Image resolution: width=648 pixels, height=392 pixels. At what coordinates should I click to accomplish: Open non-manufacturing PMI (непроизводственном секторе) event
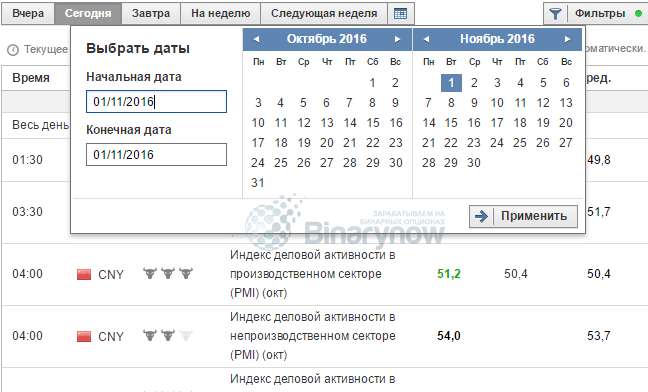click(312, 336)
